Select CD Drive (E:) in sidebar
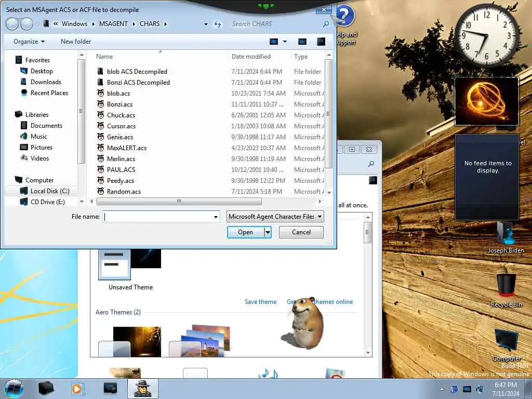 pyautogui.click(x=47, y=202)
